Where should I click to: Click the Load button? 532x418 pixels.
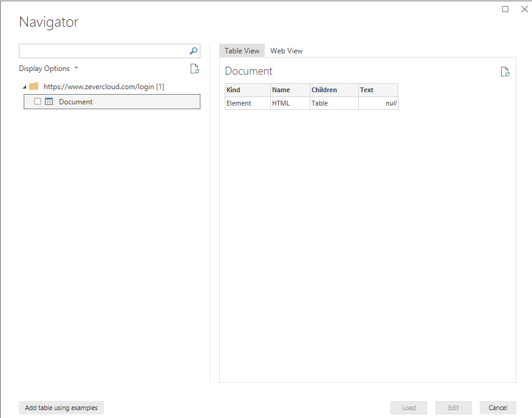pos(409,408)
